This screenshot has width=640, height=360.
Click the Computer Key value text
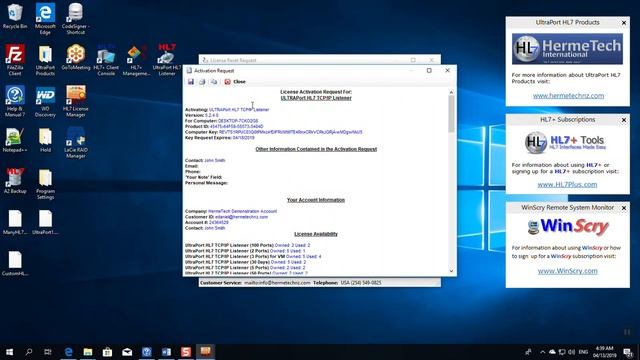pos(291,132)
